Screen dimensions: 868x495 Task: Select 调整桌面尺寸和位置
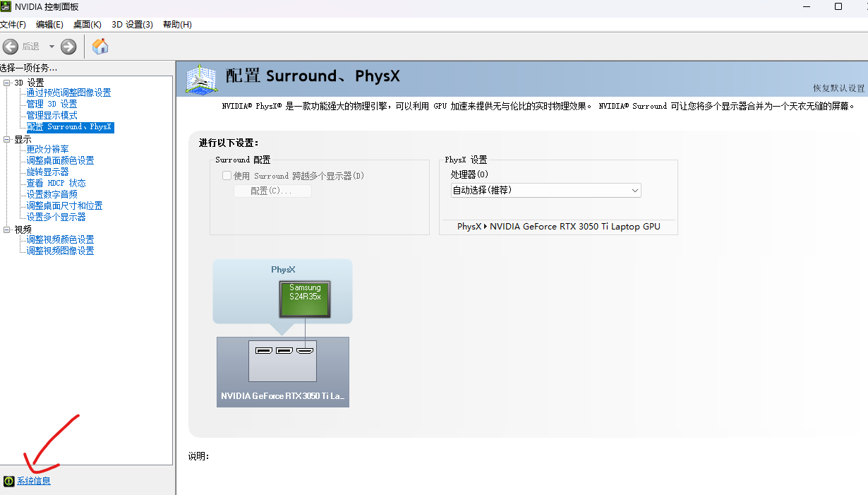(64, 205)
